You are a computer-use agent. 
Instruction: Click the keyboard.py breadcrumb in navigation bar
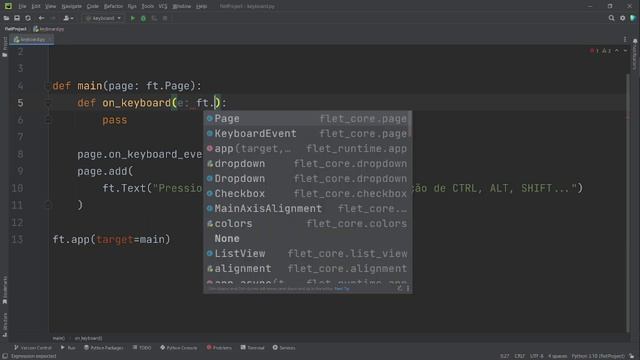(x=49, y=29)
